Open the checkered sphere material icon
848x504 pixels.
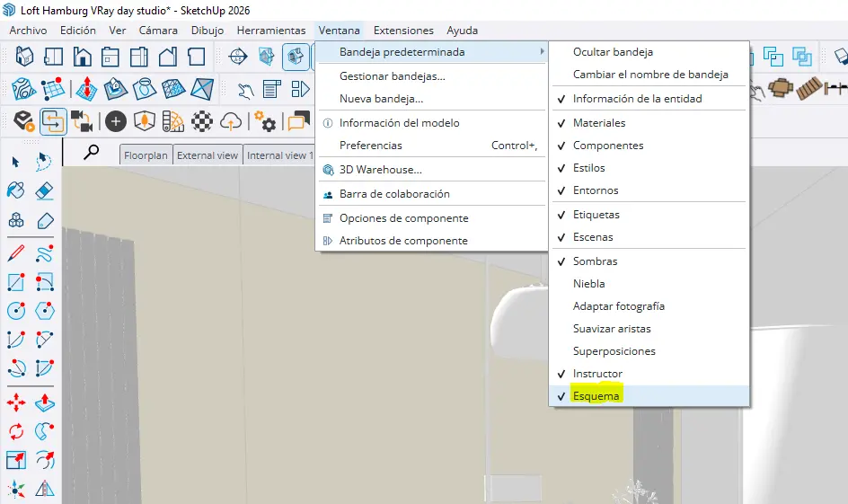tap(202, 121)
